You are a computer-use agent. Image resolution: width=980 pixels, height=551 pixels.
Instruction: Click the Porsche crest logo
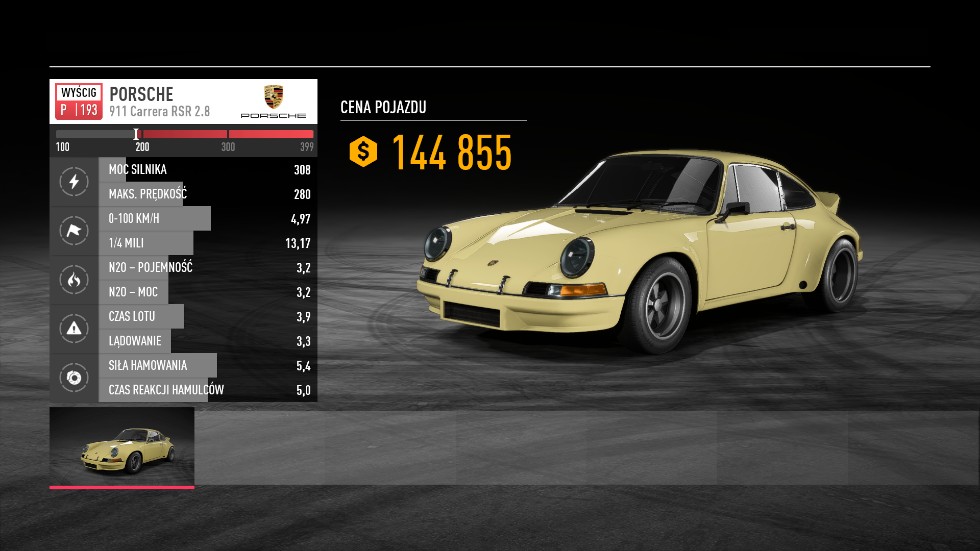click(x=274, y=97)
